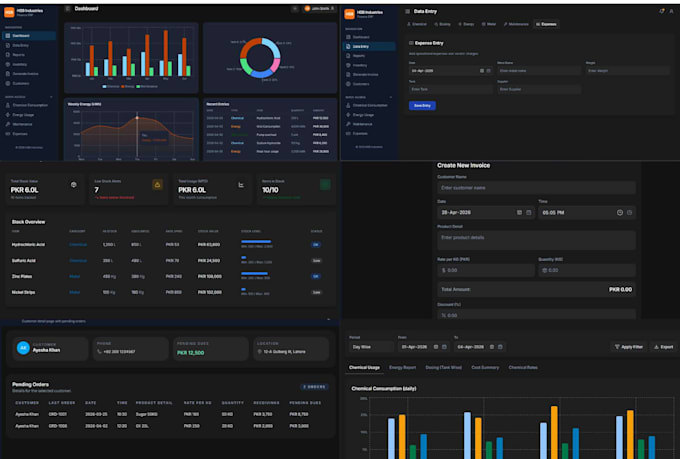This screenshot has height=459, width=680.
Task: Toggle theme button left of user profile
Action: tap(295, 9)
